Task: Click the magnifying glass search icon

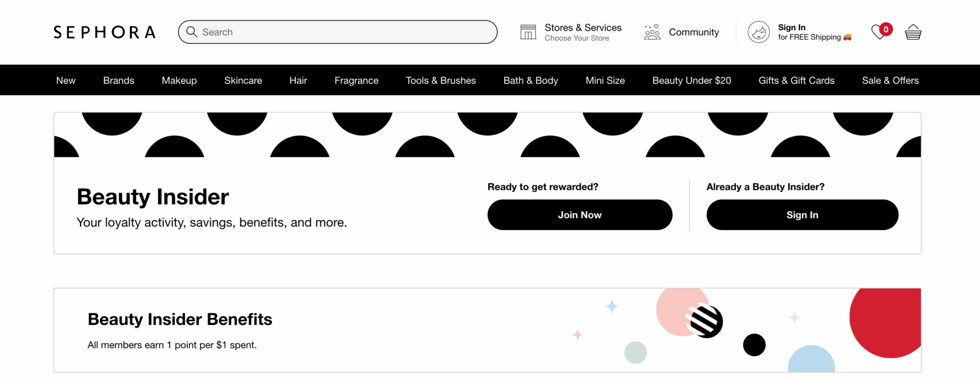Action: point(192,32)
